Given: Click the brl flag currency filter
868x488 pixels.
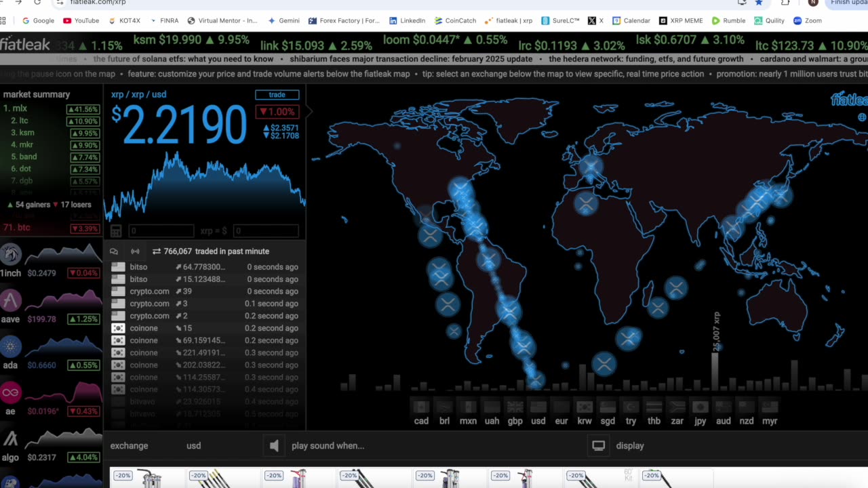Looking at the screenshot, I should pos(444,407).
